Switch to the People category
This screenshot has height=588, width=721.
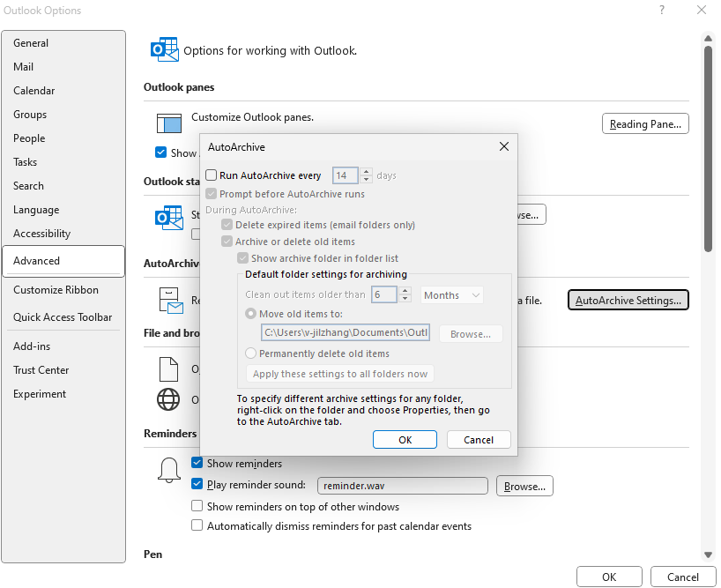(x=63, y=138)
